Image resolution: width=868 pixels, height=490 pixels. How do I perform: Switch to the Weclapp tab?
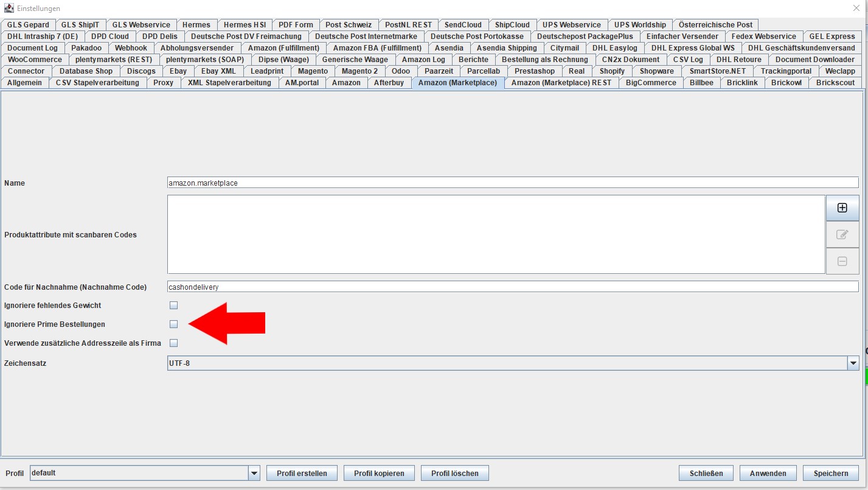click(x=840, y=71)
